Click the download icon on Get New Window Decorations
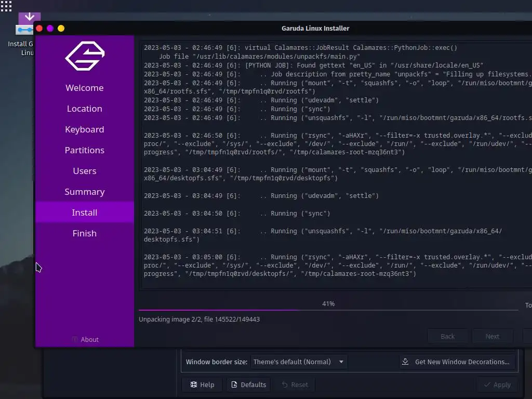The width and height of the screenshot is (532, 399). point(405,362)
